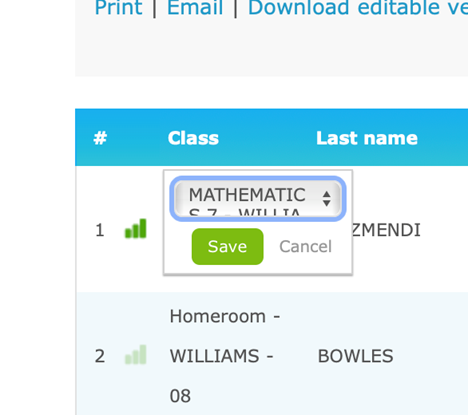Open the MATHEMATICS 7 class dropdown
Viewport: 468px width, 415px height.
(x=258, y=199)
